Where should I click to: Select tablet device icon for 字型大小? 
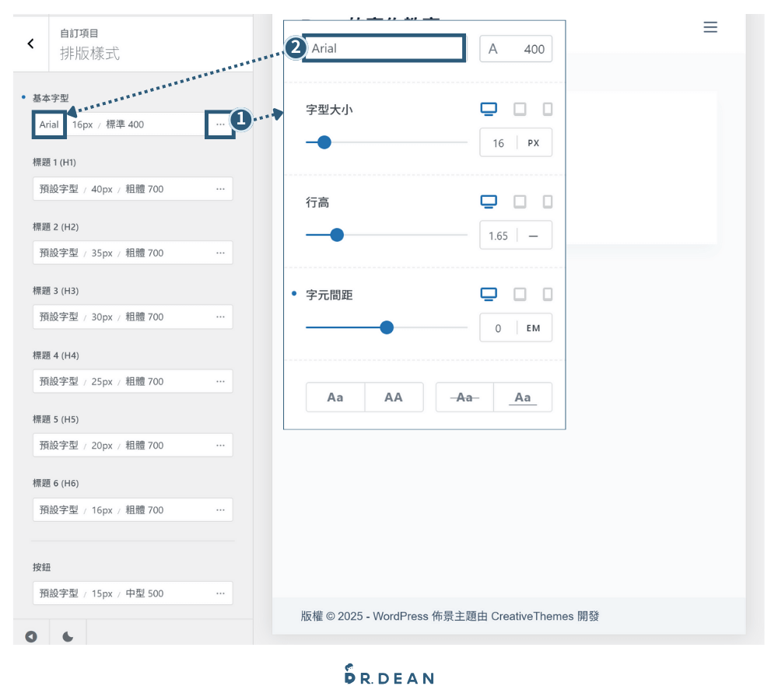(520, 109)
